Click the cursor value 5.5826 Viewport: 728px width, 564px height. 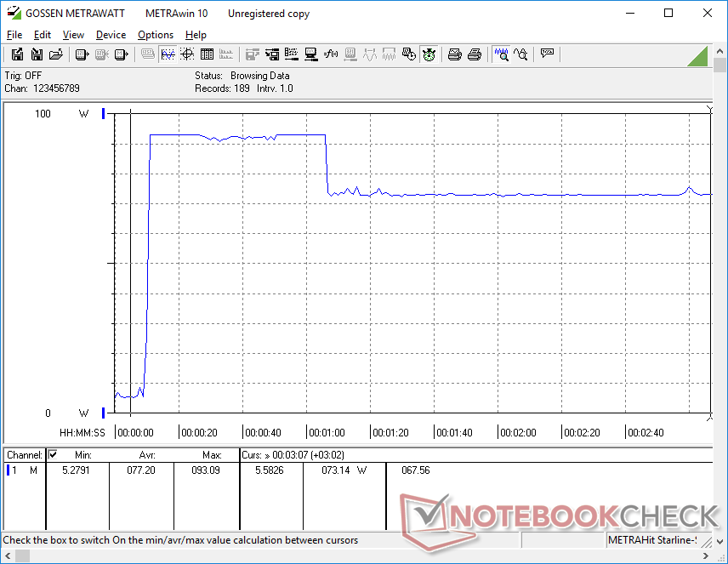(x=270, y=470)
